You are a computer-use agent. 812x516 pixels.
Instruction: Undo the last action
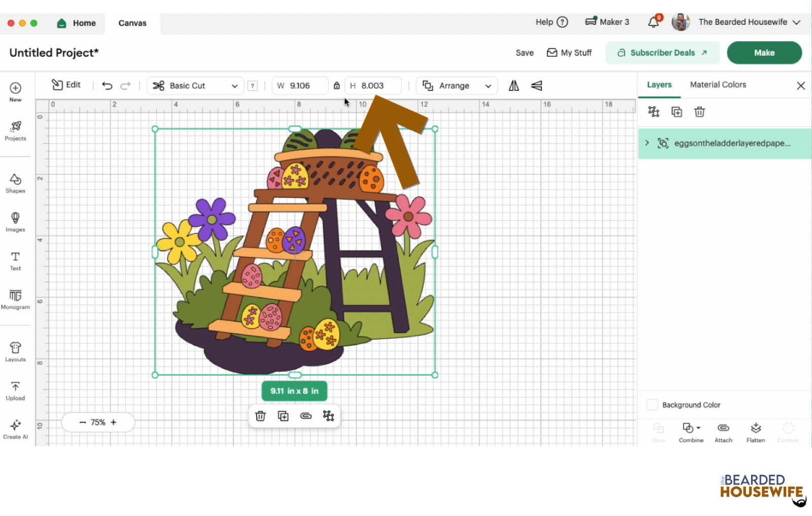107,86
